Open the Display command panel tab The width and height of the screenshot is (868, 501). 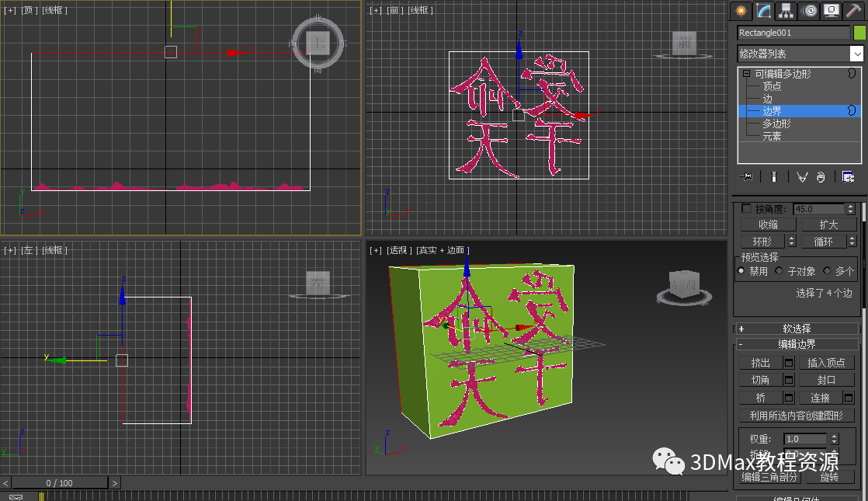tap(832, 11)
